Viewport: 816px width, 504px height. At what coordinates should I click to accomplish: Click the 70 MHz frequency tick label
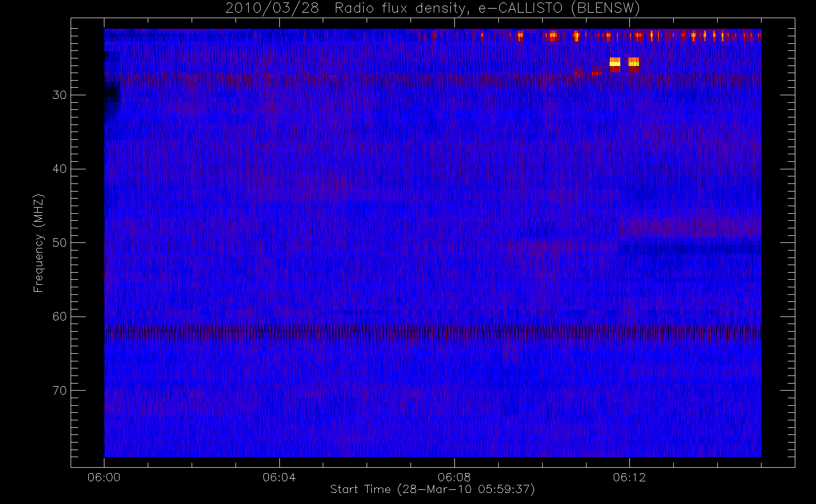click(60, 391)
